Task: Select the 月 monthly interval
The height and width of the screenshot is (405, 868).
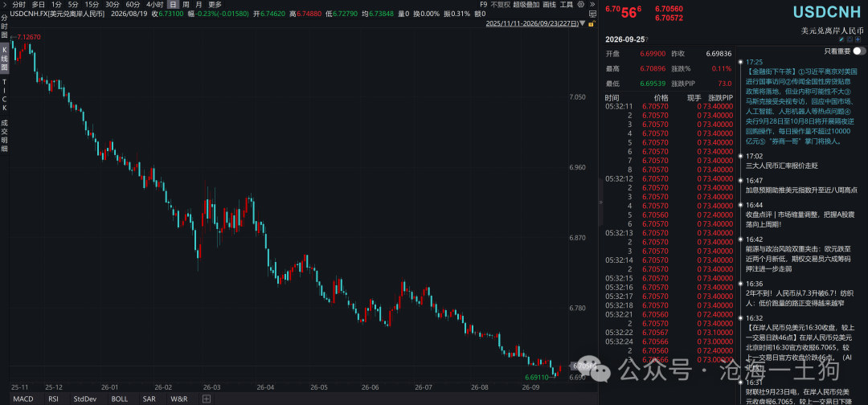Action: 199,4
